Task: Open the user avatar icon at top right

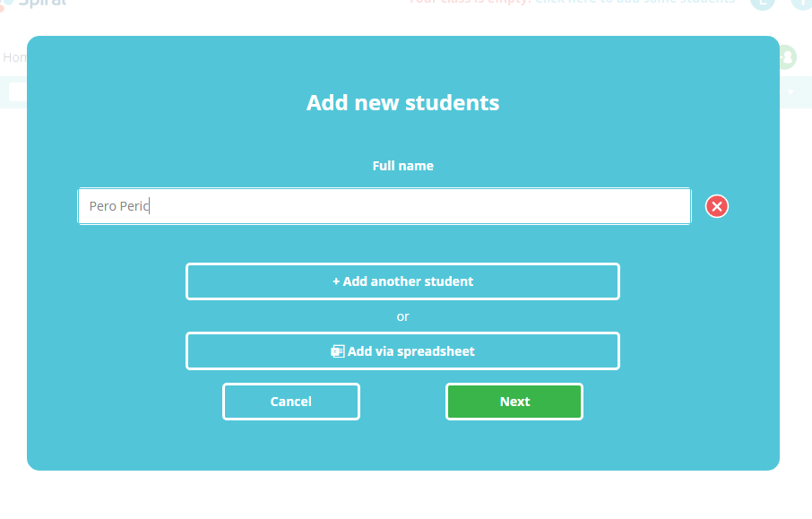Action: (763, 3)
